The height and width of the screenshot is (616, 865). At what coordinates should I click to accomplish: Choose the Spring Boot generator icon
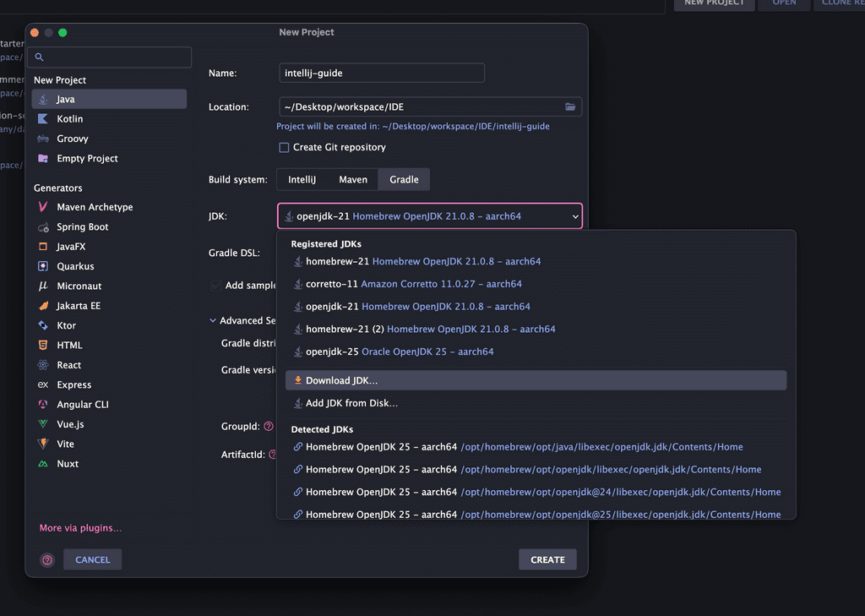coord(43,227)
